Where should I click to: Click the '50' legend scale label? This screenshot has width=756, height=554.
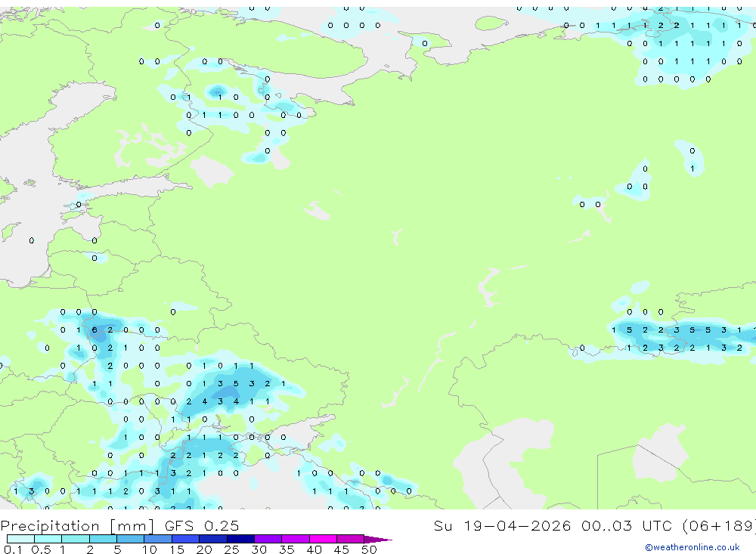(x=369, y=549)
